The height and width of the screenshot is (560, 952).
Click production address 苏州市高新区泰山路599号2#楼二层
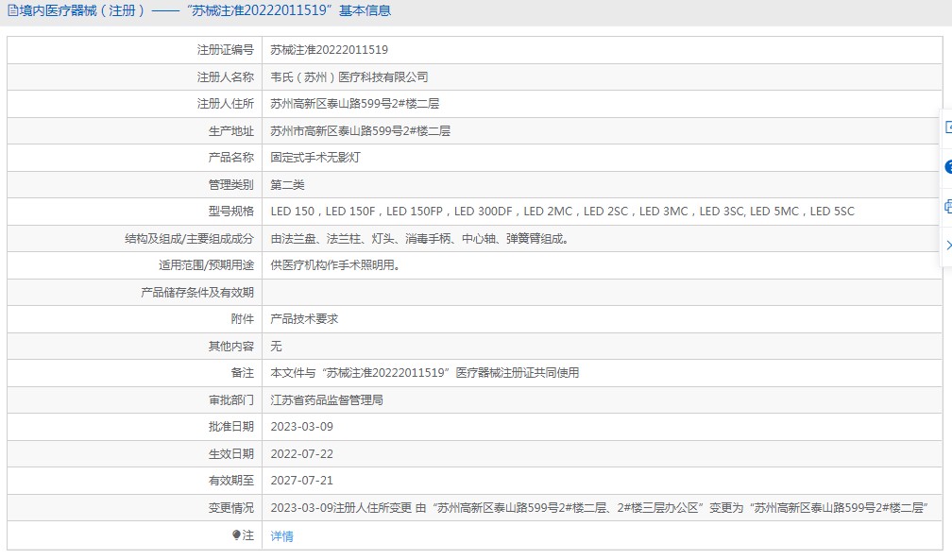[360, 130]
